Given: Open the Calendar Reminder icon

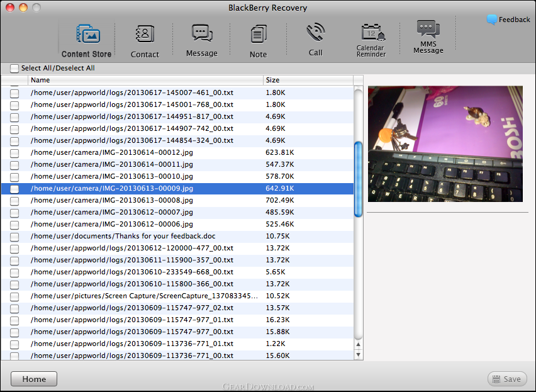Looking at the screenshot, I should (x=371, y=32).
